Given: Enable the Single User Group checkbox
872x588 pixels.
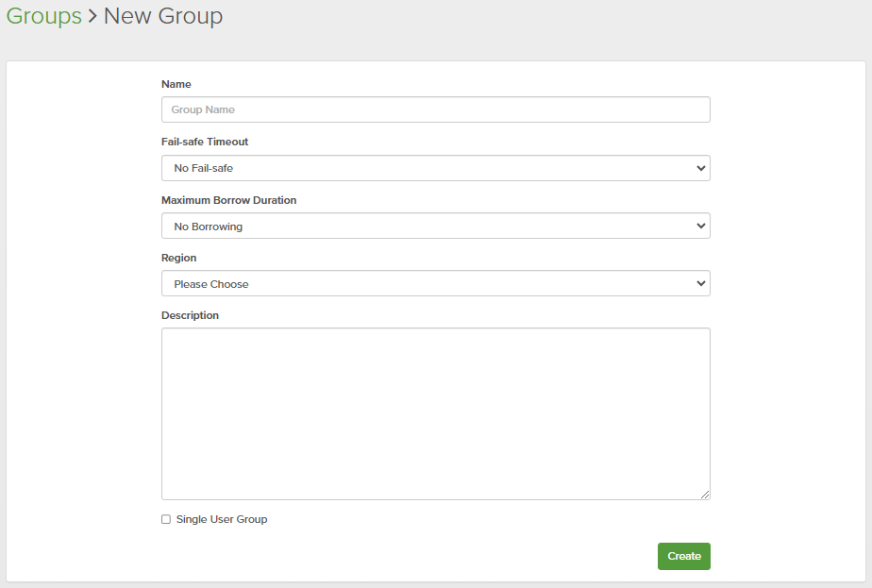Looking at the screenshot, I should tap(166, 519).
